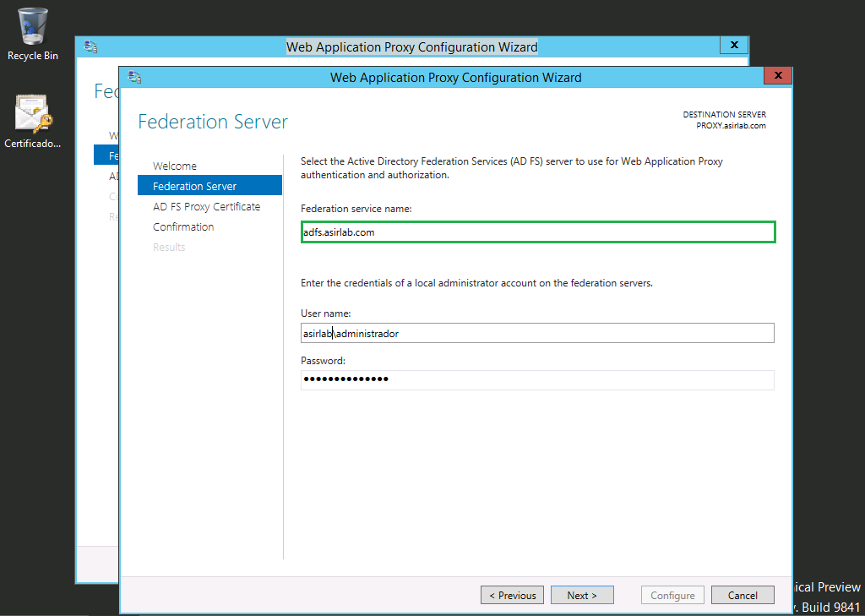Open the Certificado desktop file icon
The width and height of the screenshot is (865, 616).
pos(33,122)
